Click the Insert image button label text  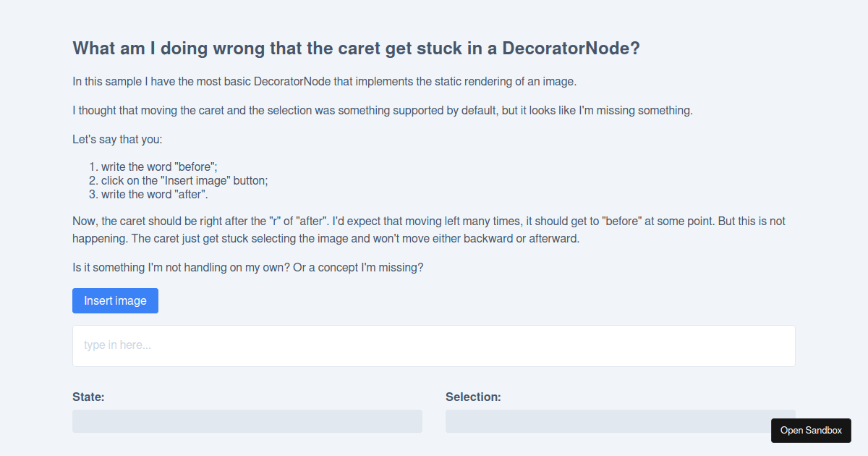coord(115,300)
